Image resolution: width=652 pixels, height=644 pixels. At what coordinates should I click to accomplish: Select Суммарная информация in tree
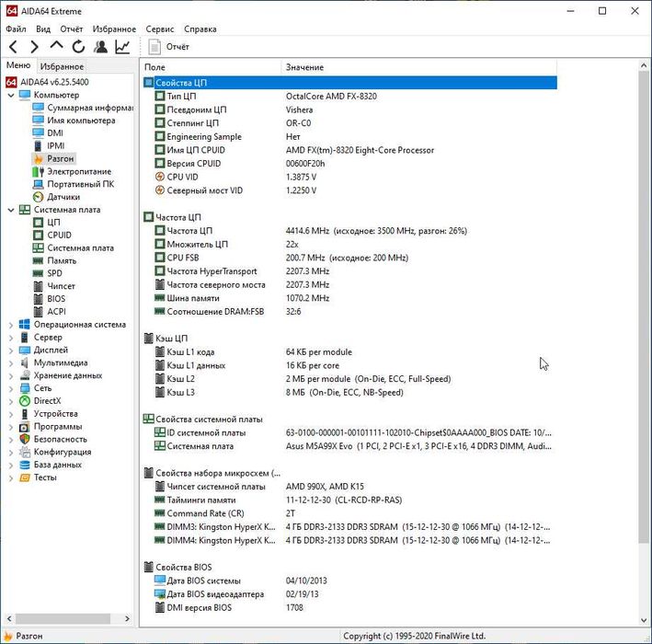pyautogui.click(x=90, y=108)
